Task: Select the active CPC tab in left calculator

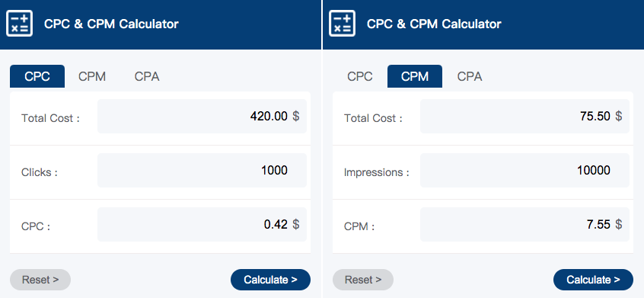Action: tap(37, 76)
